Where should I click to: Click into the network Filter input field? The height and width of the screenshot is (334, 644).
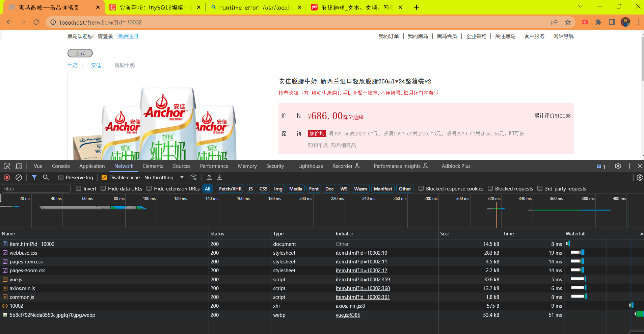point(36,189)
